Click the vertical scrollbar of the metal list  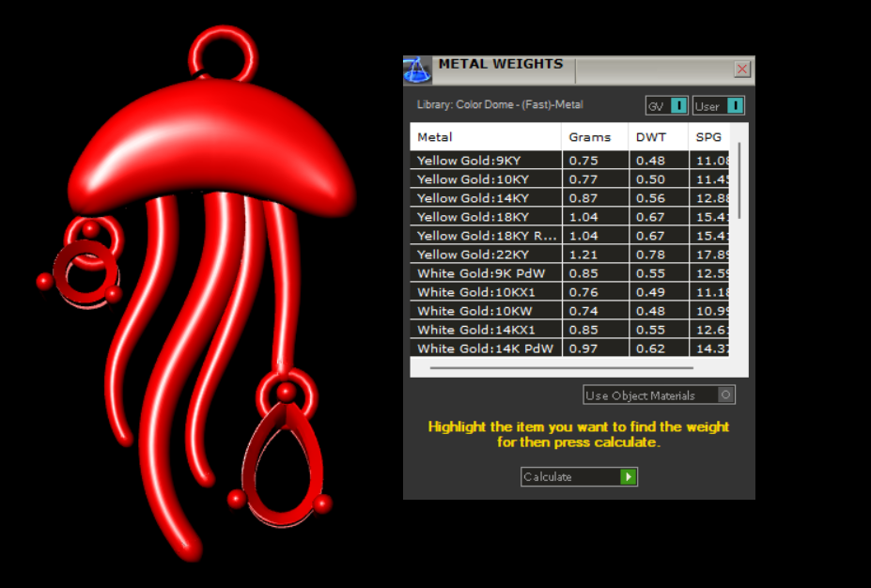739,180
